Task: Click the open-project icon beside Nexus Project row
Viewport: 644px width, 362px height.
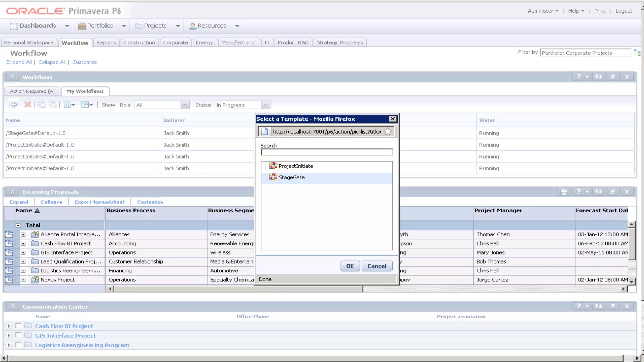Action: (x=9, y=279)
